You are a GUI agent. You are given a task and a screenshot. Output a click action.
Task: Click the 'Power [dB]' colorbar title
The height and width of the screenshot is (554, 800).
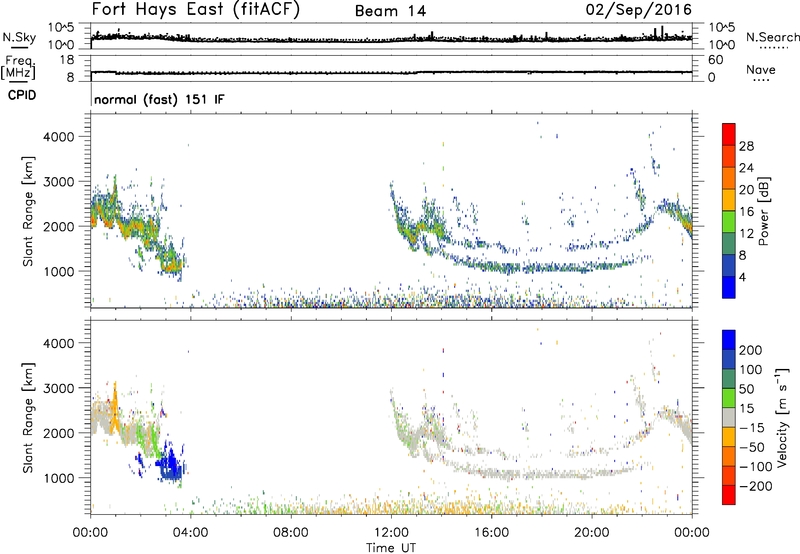click(763, 211)
